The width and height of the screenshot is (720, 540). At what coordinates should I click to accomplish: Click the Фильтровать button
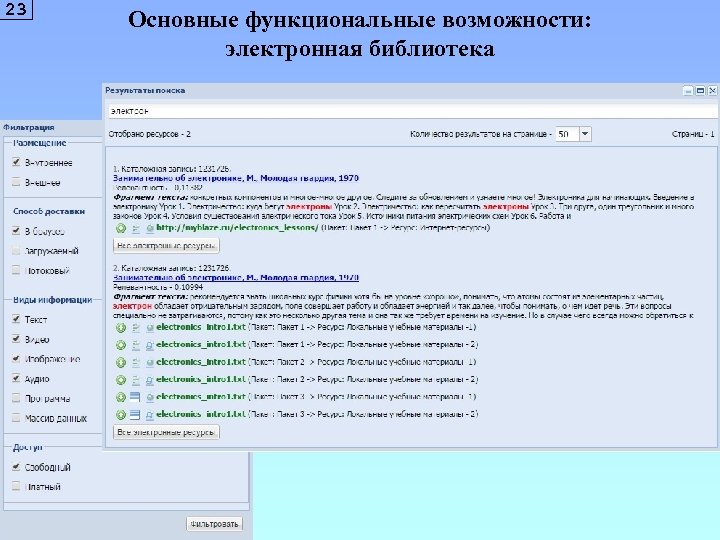tap(214, 524)
